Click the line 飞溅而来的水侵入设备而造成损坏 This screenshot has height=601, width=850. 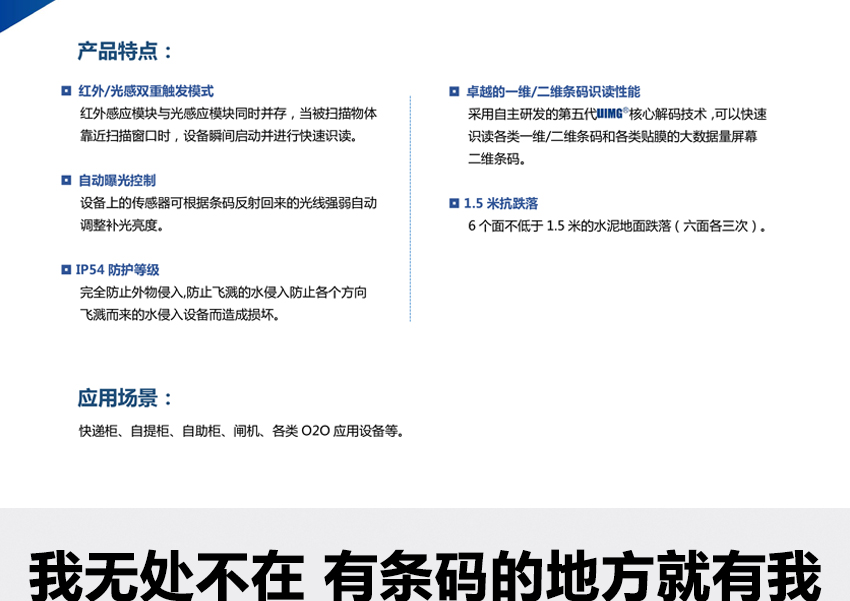[180, 315]
